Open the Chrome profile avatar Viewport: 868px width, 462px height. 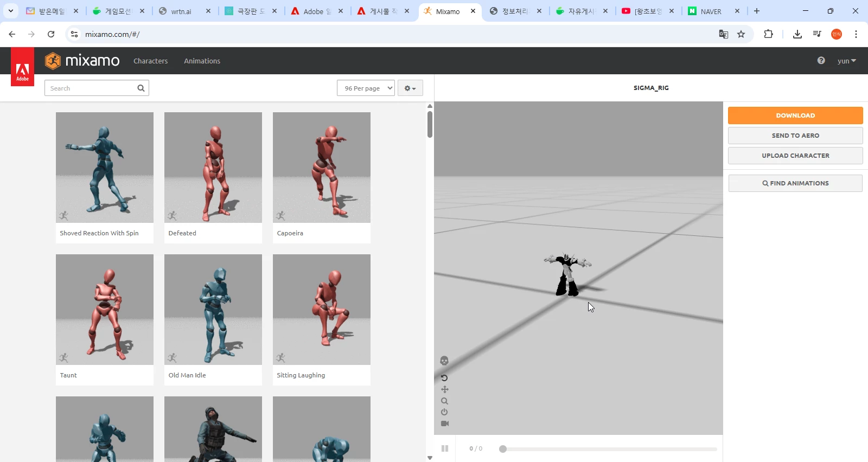[x=837, y=34]
